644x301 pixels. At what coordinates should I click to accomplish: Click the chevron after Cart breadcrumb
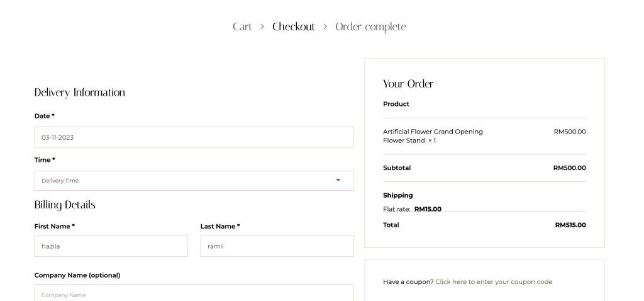tap(262, 27)
